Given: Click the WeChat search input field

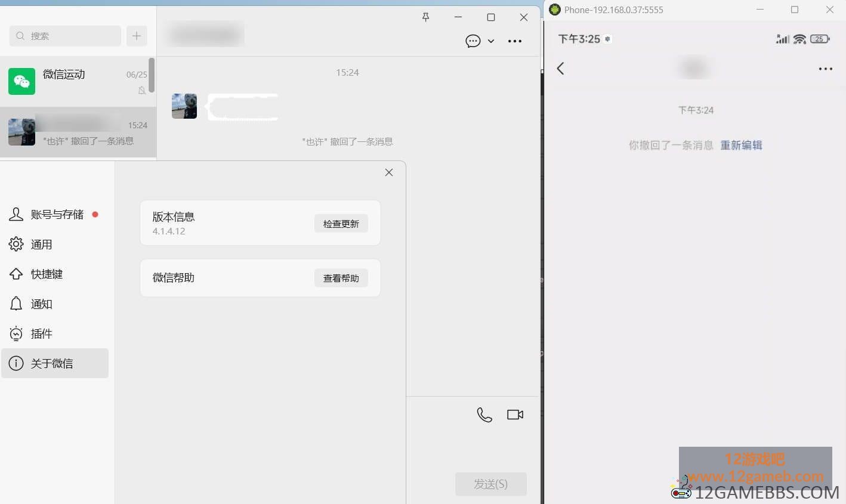Looking at the screenshot, I should (x=65, y=36).
